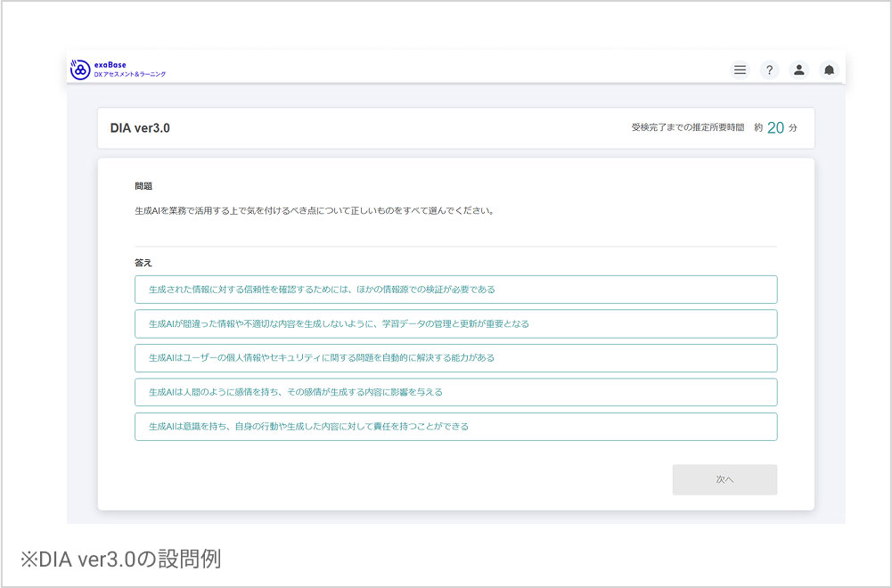Click the 分 minutes unit beside 20
Screen dimensions: 892x588
click(x=793, y=128)
